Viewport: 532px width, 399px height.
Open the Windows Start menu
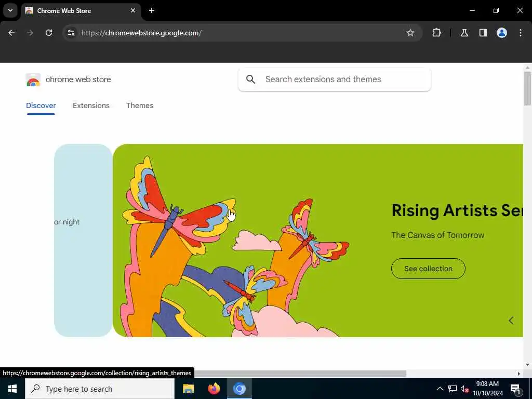[12, 389]
